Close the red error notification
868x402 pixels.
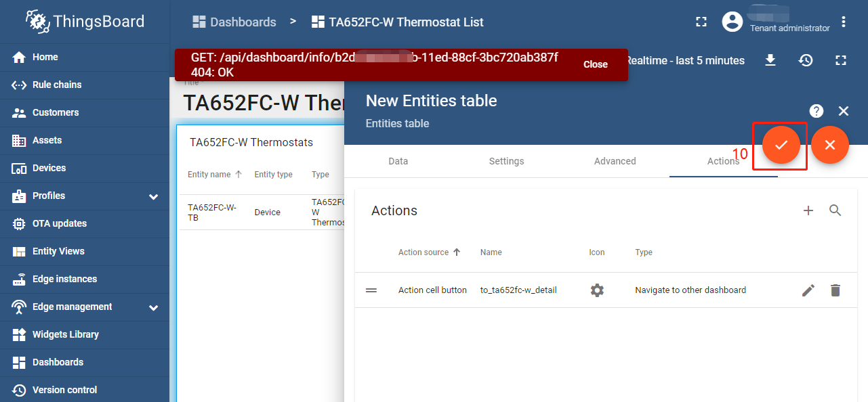tap(596, 64)
